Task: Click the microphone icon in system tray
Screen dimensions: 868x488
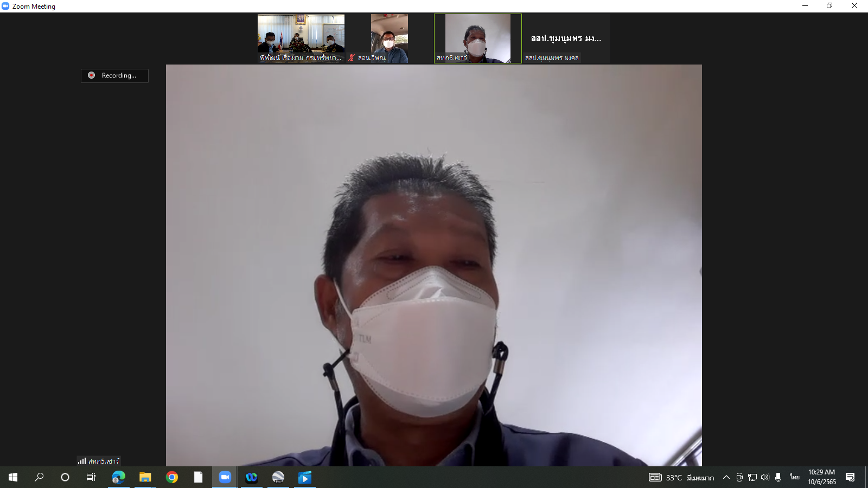Action: coord(778,477)
